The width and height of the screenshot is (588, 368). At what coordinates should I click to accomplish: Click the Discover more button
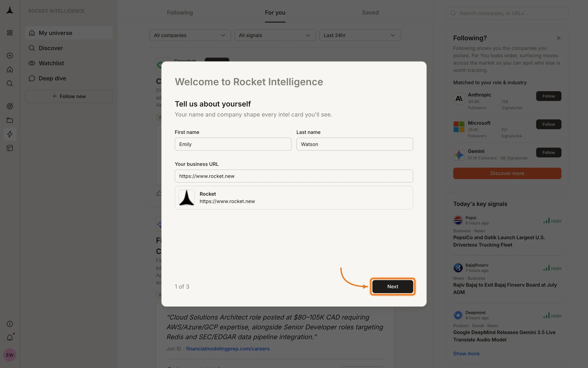coord(507,173)
